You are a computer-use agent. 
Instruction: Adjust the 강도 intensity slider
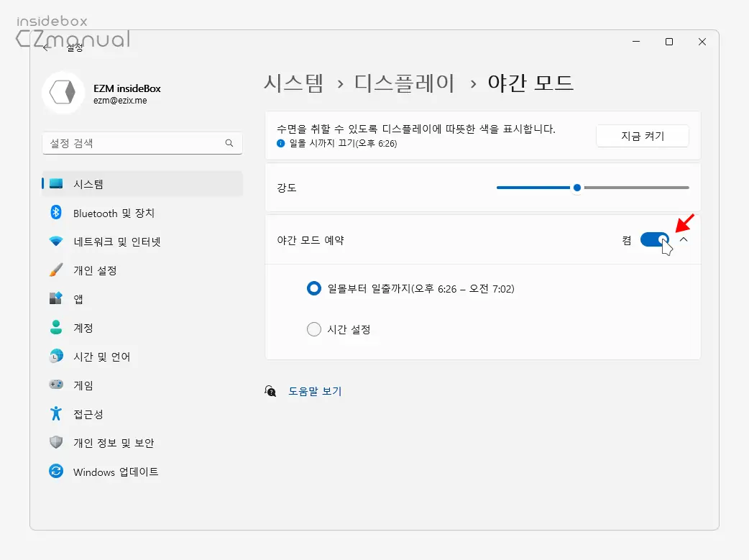[576, 188]
